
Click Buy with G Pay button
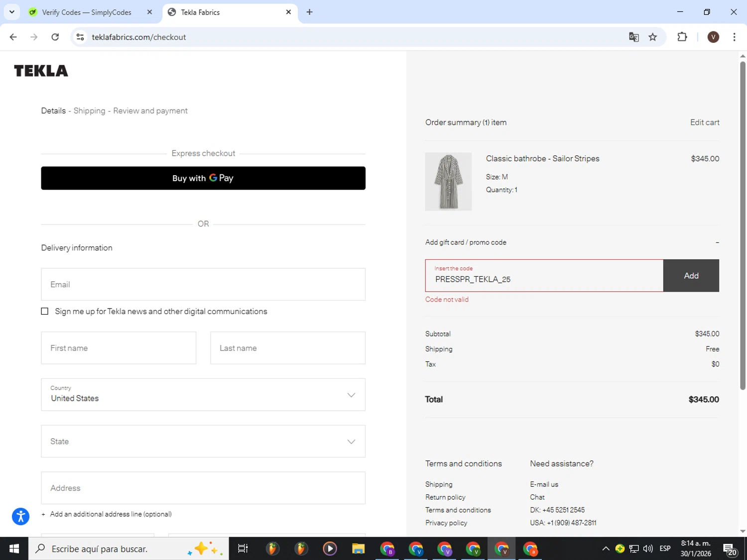point(203,178)
